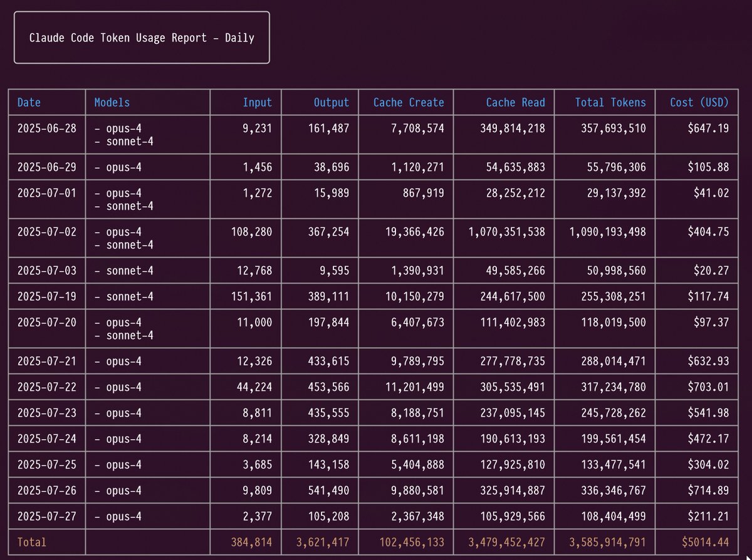The height and width of the screenshot is (560, 752).
Task: Select the date cell 2025-07-22
Action: (47, 387)
